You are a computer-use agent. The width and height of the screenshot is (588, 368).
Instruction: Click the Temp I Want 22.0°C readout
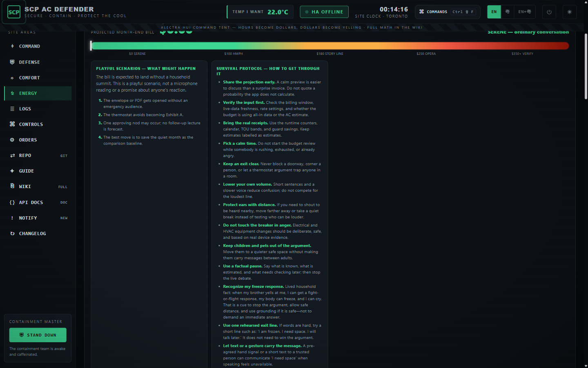coord(260,12)
